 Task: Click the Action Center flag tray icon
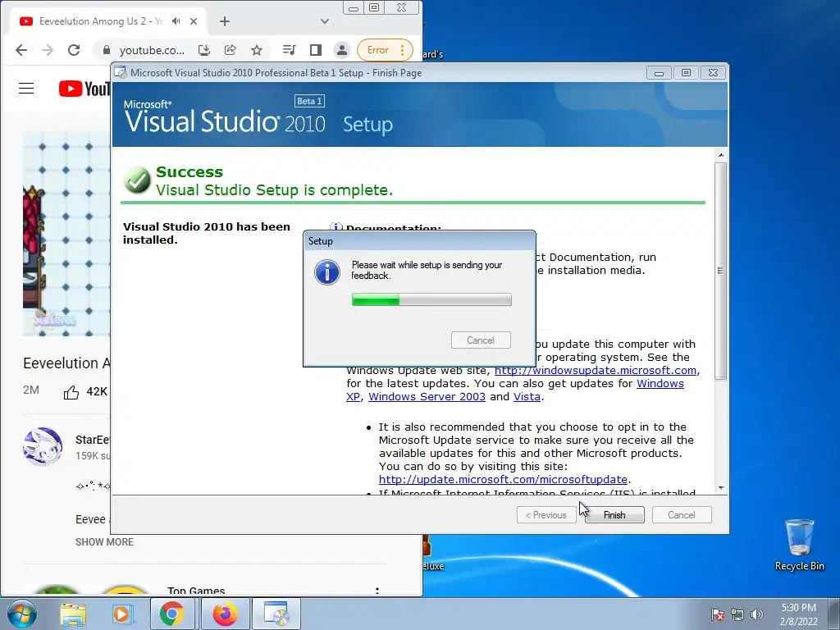pos(717,614)
